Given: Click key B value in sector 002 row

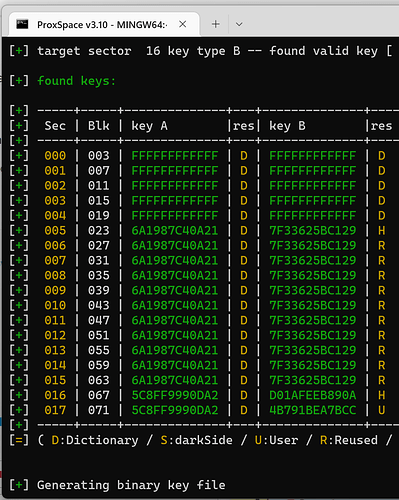Looking at the screenshot, I should point(313,186).
